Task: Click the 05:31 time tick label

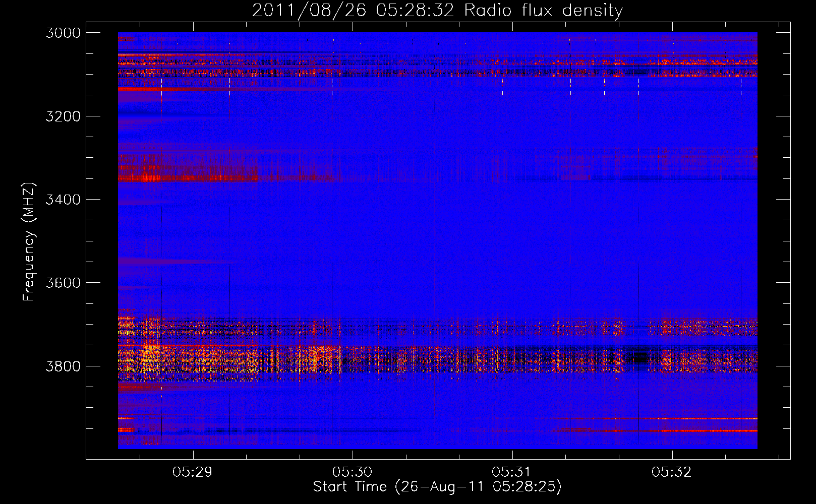Action: point(512,472)
